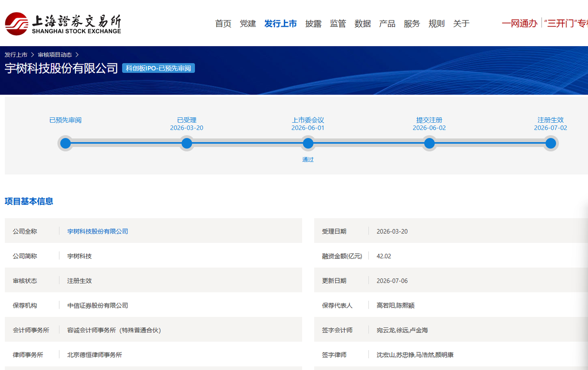The height and width of the screenshot is (370, 588).
Task: Click the 2026-03-20 value in 受理日期 row
Action: [x=392, y=231]
